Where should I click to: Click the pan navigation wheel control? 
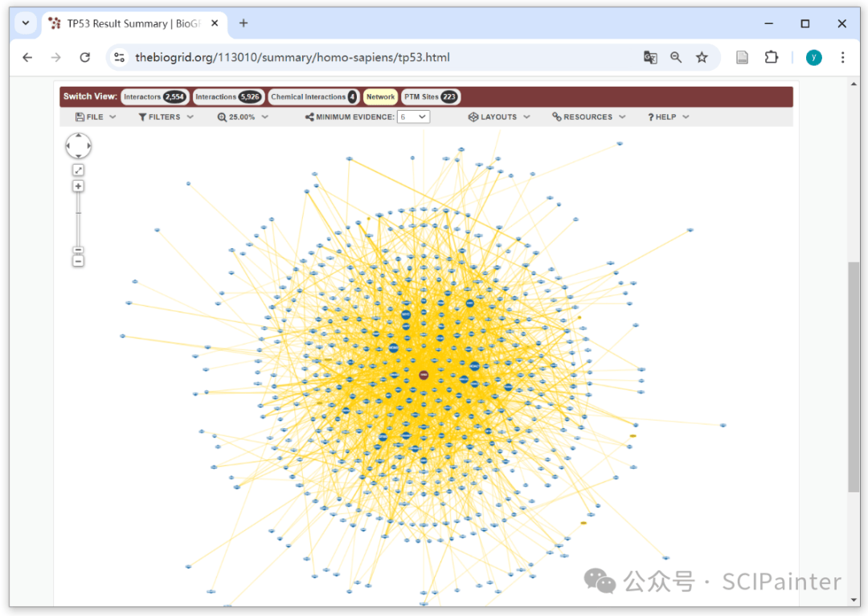click(78, 146)
